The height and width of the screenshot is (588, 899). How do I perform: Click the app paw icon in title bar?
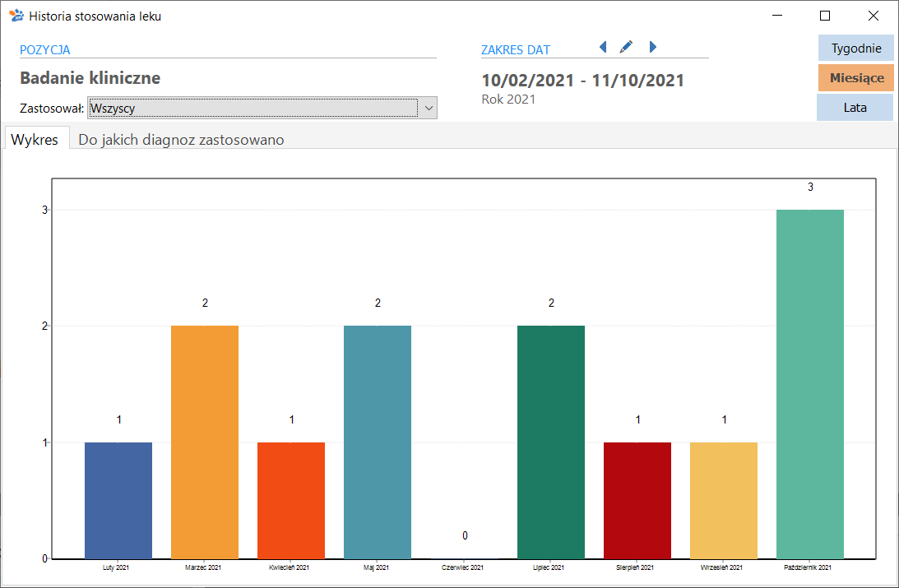tap(16, 16)
